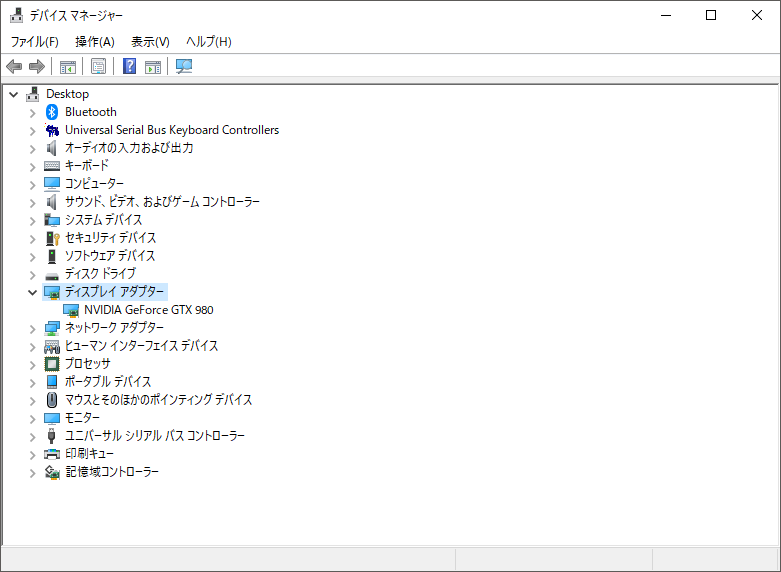Click the security key icon for セキュリティ デバイス
The image size is (781, 572).
(52, 238)
